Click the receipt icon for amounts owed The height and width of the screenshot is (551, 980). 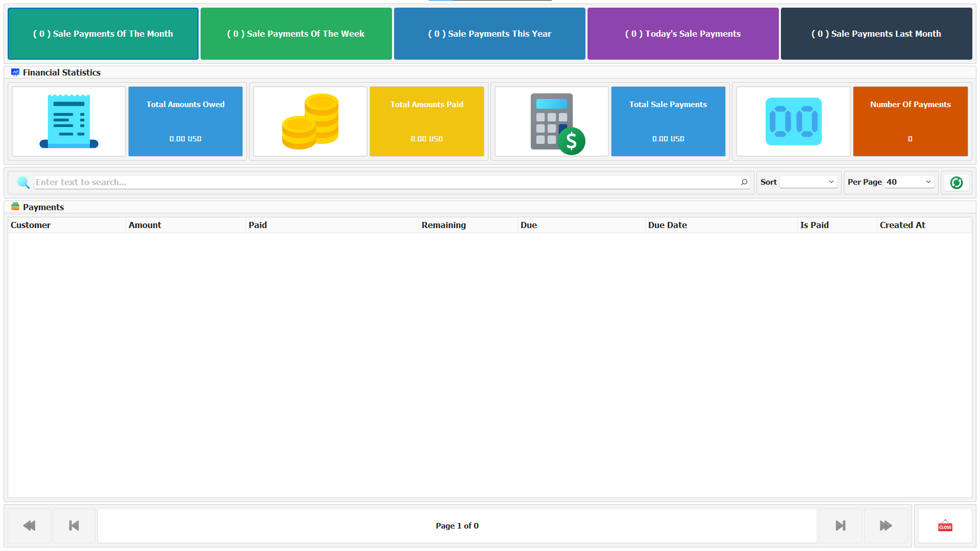69,121
